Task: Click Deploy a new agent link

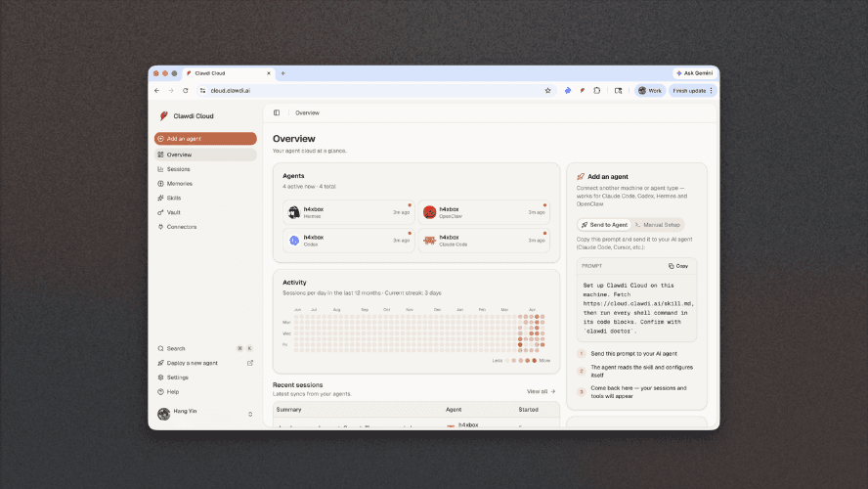Action: 193,363
